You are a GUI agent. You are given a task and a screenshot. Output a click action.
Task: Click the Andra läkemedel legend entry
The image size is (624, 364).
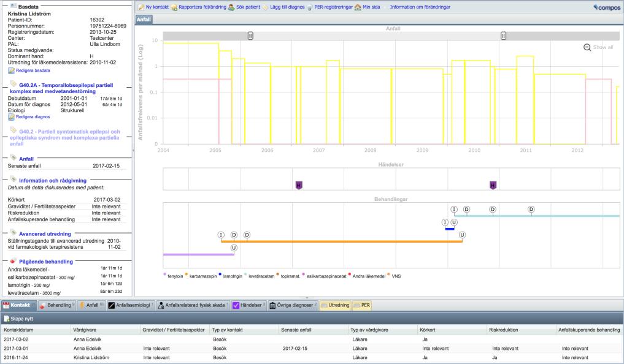(x=367, y=276)
